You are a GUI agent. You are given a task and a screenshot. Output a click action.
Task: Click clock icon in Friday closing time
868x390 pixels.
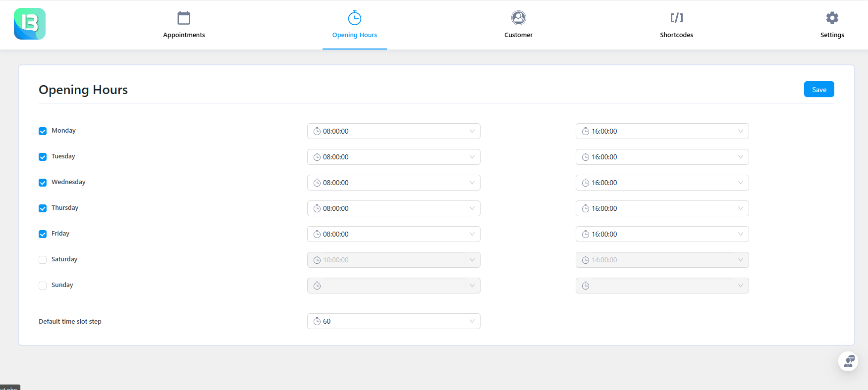coord(586,234)
